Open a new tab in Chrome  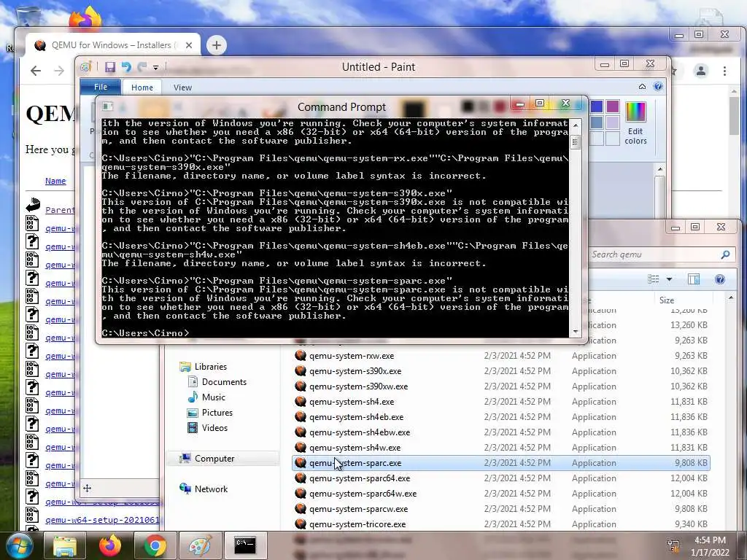pos(216,45)
